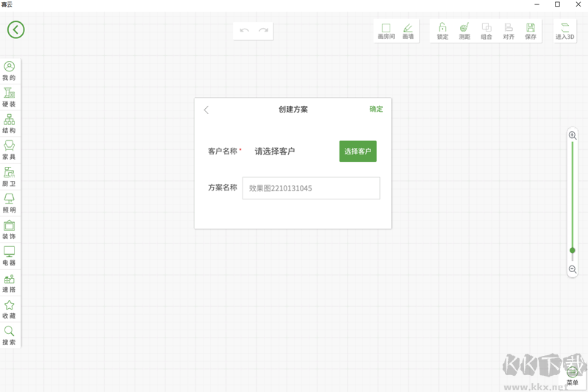Viewport: 588px width, 392px height.
Task: Open the 家具 furniture category
Action: pos(10,150)
